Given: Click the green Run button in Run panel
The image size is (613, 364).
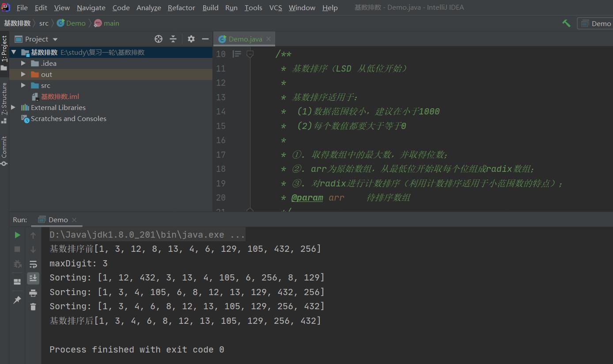Looking at the screenshot, I should click(17, 235).
